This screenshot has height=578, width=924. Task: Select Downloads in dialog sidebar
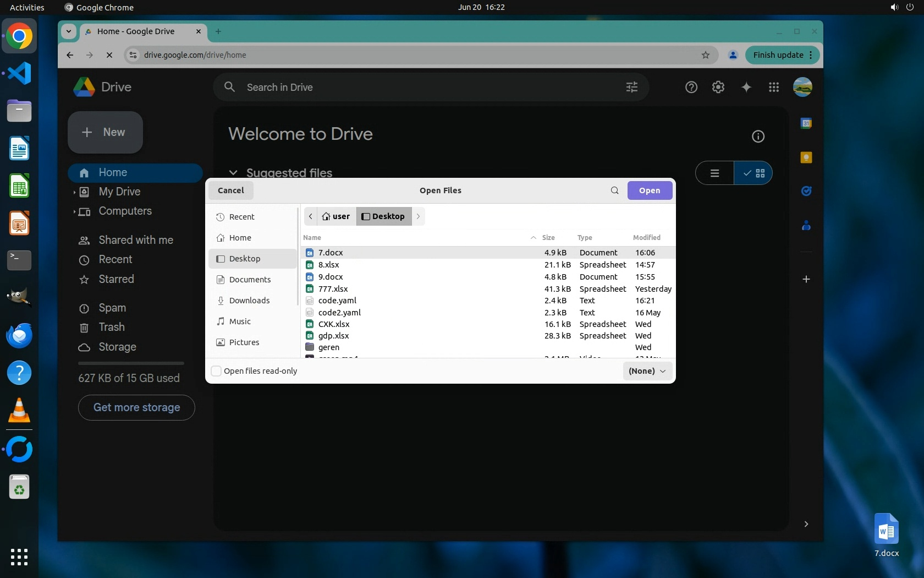coord(249,301)
